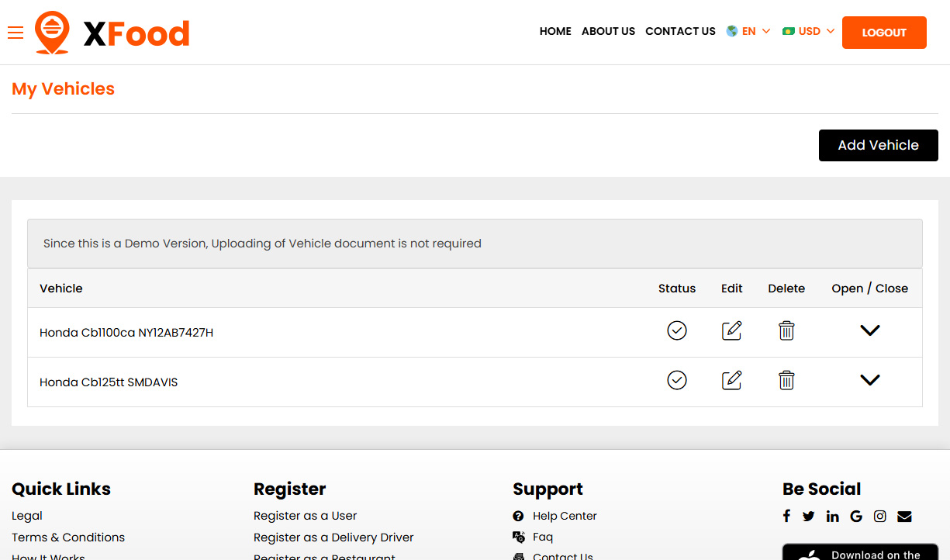This screenshot has width=950, height=560.
Task: Edit the Honda Cb125tt SMDAVIS vehicle
Action: coord(731,381)
